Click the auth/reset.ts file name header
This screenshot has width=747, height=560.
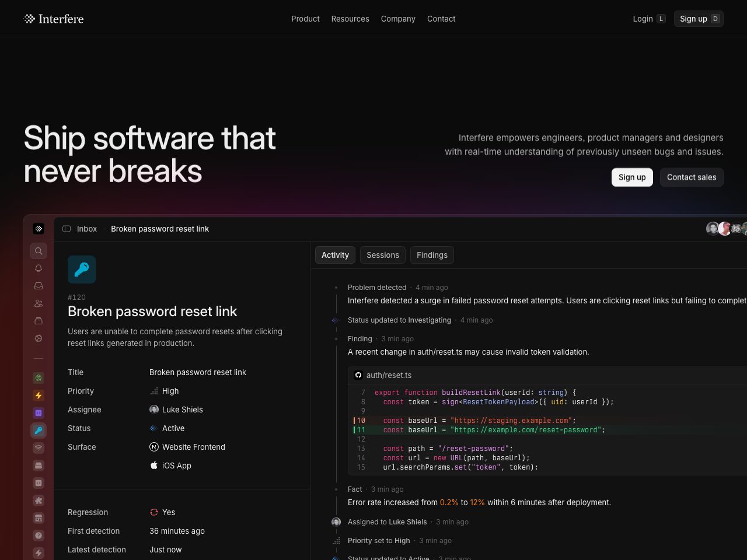[389, 375]
